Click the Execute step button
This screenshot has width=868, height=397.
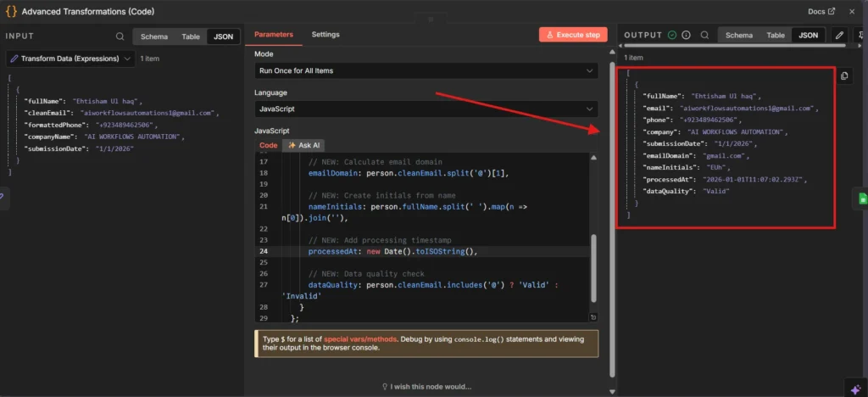[x=573, y=34]
